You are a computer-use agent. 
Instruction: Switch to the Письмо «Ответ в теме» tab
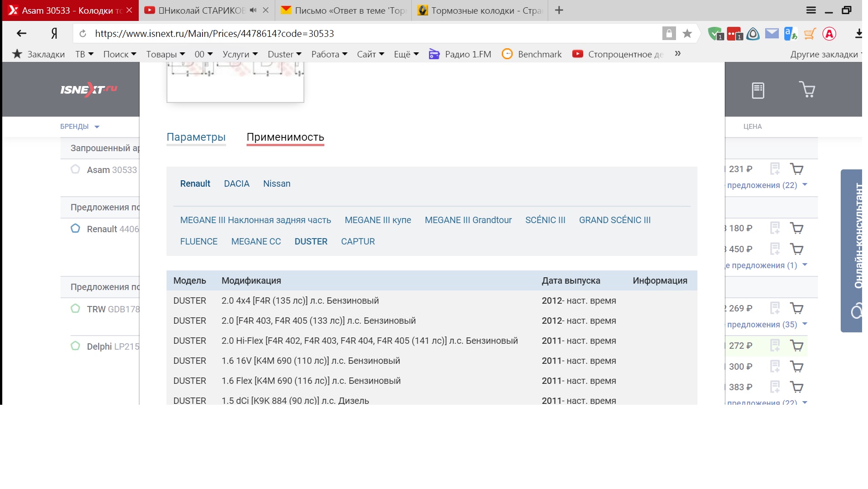(x=343, y=10)
